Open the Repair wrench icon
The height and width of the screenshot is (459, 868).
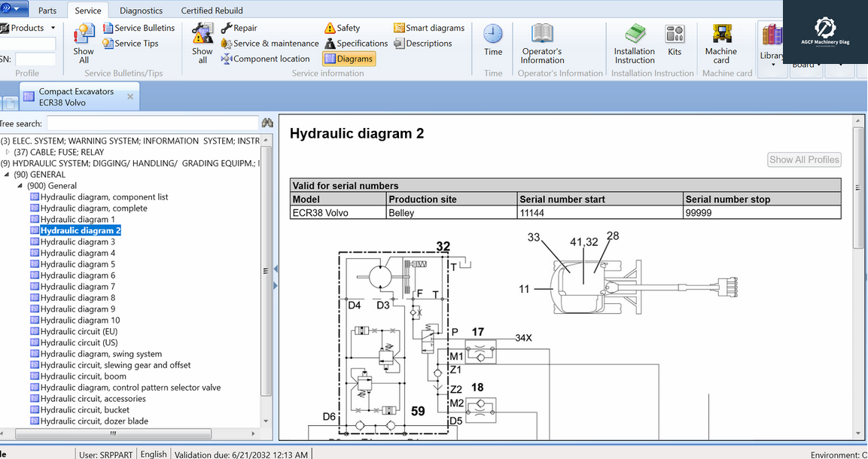click(x=227, y=28)
